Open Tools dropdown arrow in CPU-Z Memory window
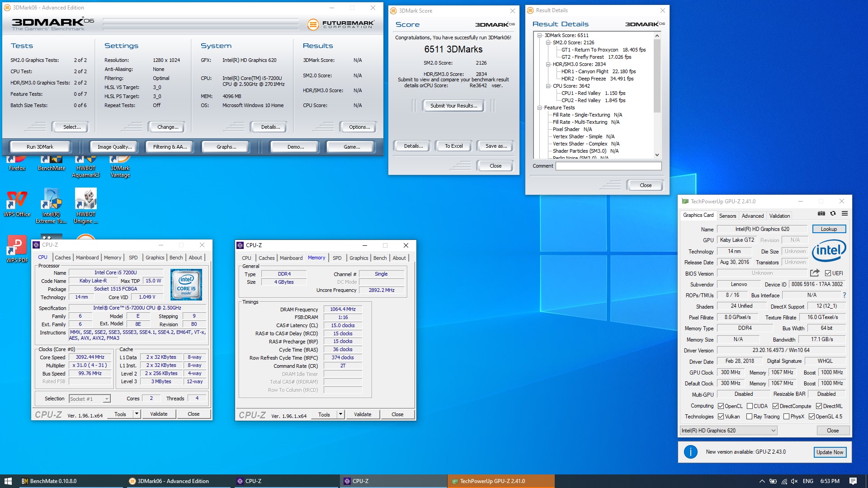868x488 pixels. point(340,414)
